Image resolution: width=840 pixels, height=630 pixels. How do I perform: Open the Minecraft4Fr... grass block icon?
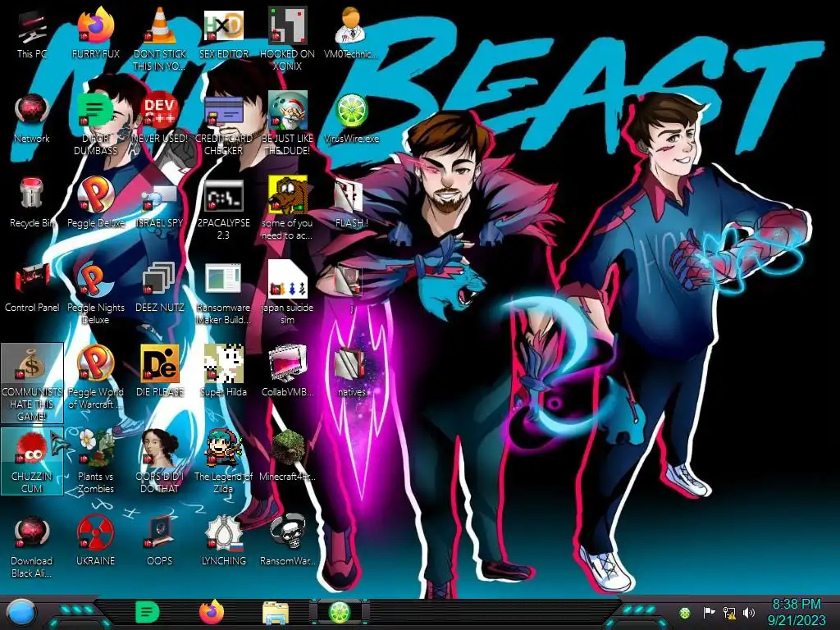(287, 457)
